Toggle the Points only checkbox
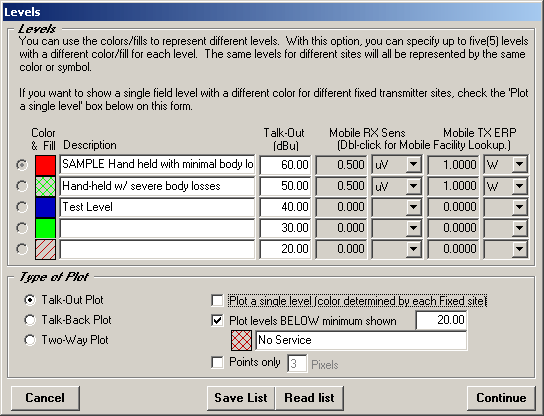 pyautogui.click(x=217, y=363)
